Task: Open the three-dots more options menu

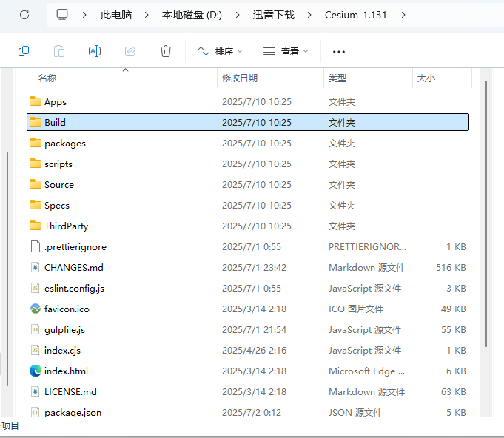Action: coord(339,51)
